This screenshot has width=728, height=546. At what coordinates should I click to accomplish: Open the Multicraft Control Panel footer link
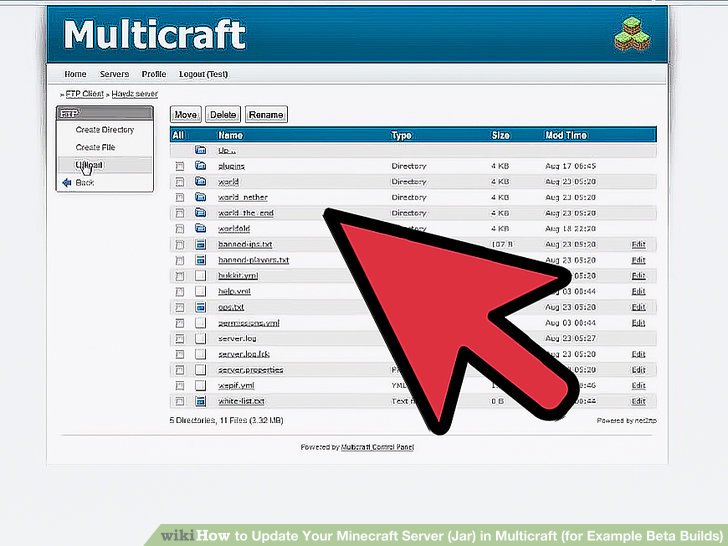[377, 447]
